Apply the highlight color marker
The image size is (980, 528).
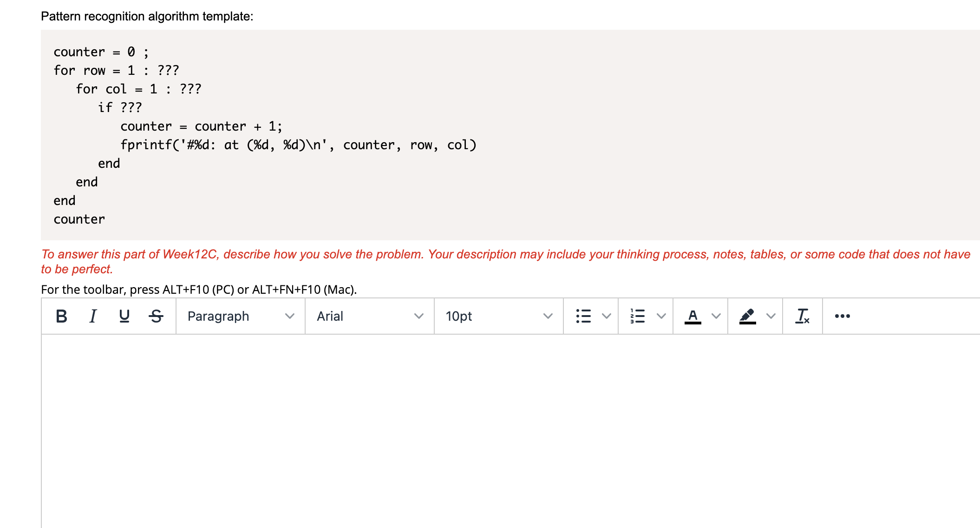pyautogui.click(x=747, y=316)
